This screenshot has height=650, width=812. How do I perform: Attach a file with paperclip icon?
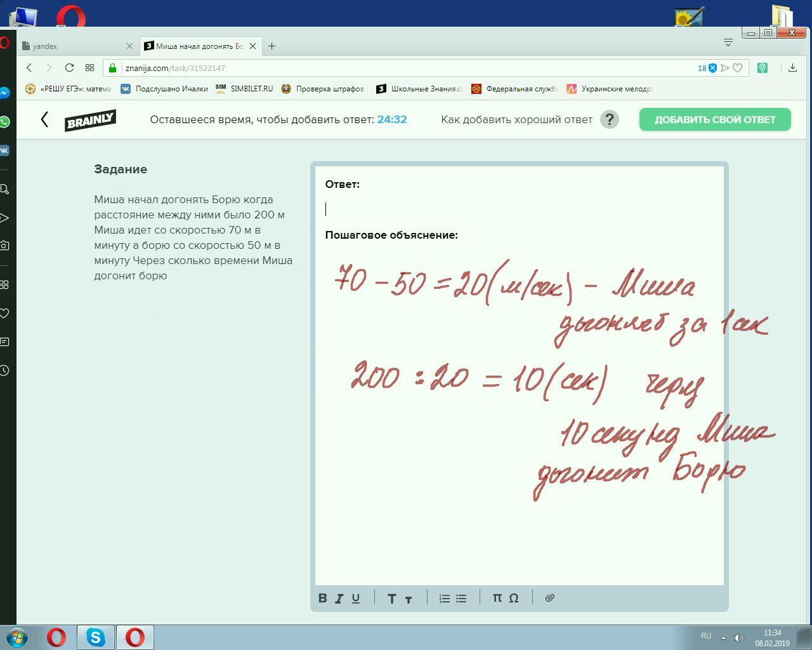coord(550,598)
